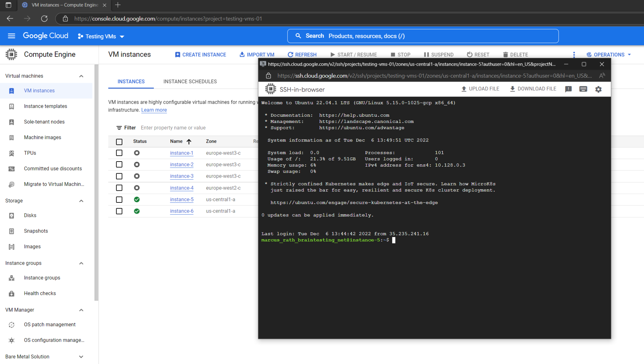
Task: Open the on-screen keyboard in SSH-in-browser
Action: coord(583,89)
